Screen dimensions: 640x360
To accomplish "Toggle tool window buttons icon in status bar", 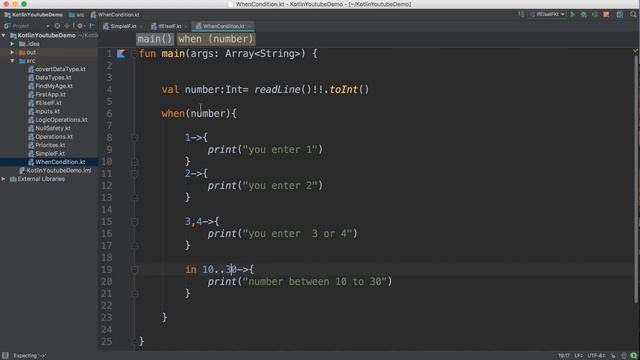I will [x=5, y=356].
